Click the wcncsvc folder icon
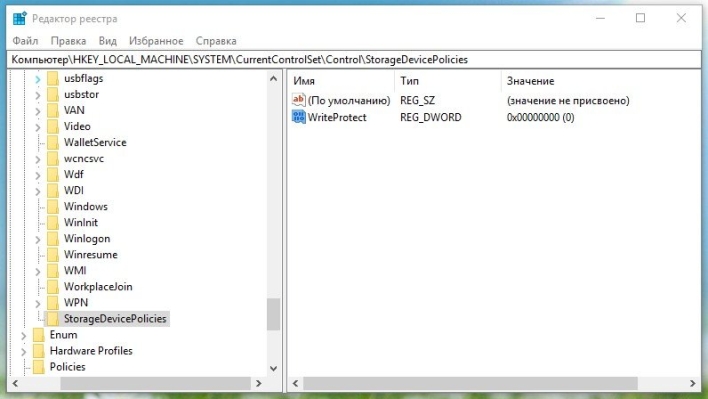The width and height of the screenshot is (708, 399). coord(53,158)
